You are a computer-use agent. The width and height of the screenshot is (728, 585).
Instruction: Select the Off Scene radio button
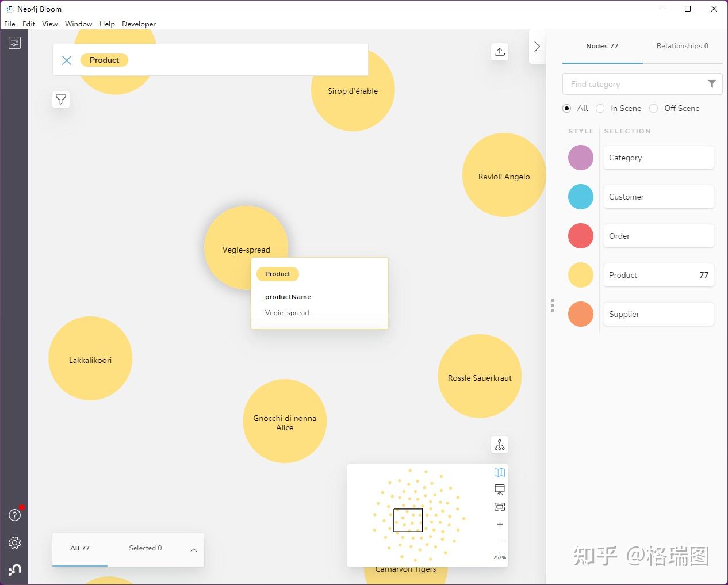(654, 108)
